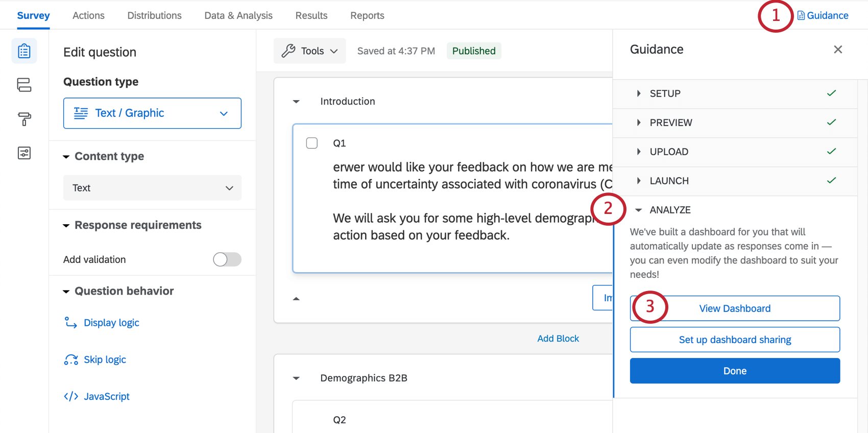868x433 pixels.
Task: Click the Guidance link in header
Action: (823, 15)
